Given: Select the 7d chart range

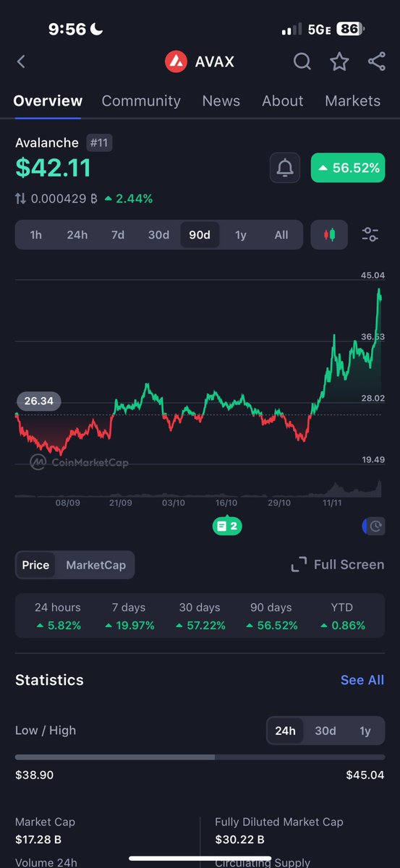Looking at the screenshot, I should (118, 234).
